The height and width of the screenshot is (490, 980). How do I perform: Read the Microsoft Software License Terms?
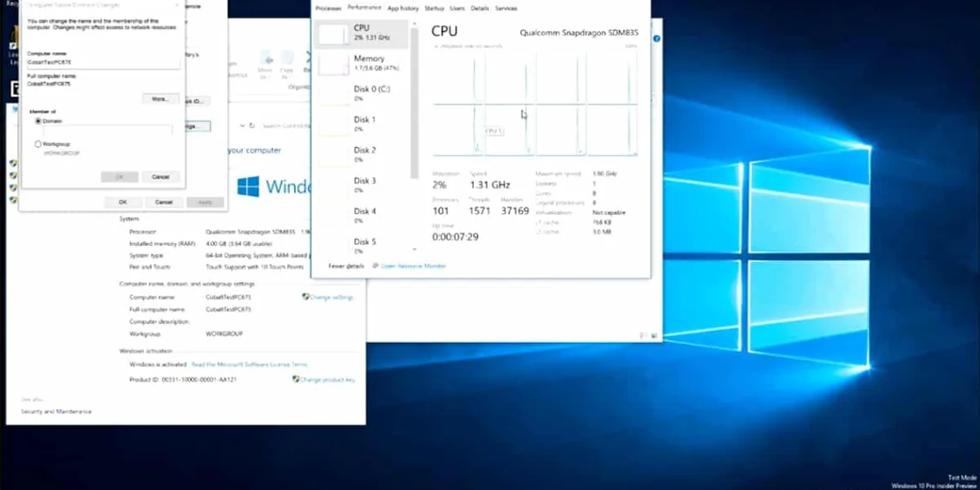tap(248, 364)
